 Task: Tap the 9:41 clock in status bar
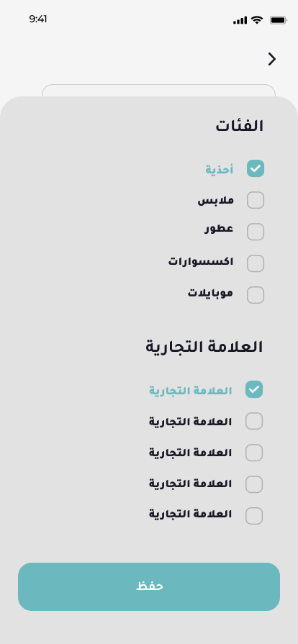[38, 19]
